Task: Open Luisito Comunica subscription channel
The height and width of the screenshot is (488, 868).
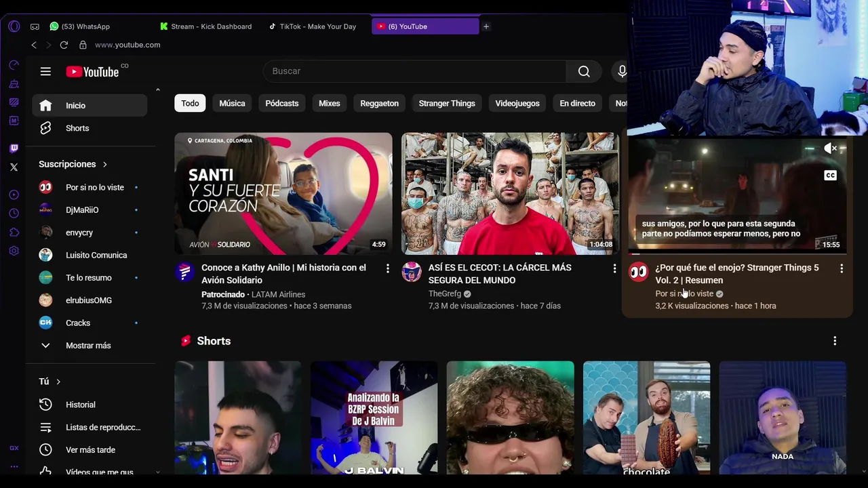Action: point(90,255)
